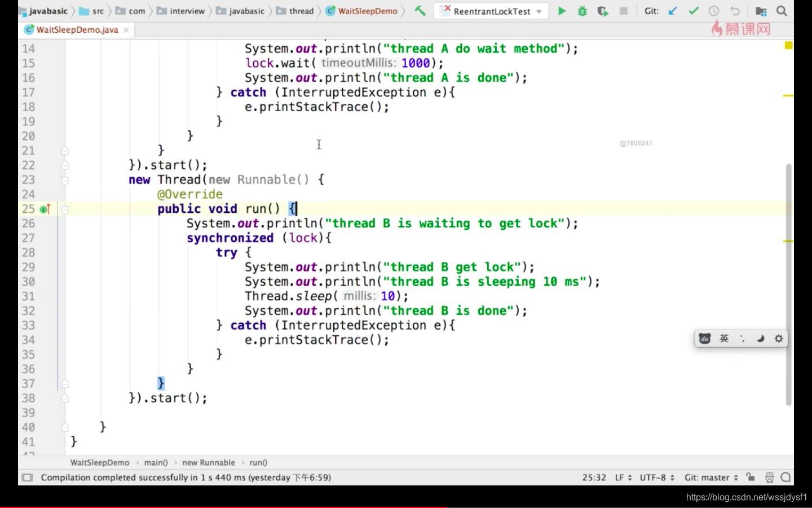Revert changes with undo arrow icon
Viewport: 812px width, 508px height.
pyautogui.click(x=734, y=11)
